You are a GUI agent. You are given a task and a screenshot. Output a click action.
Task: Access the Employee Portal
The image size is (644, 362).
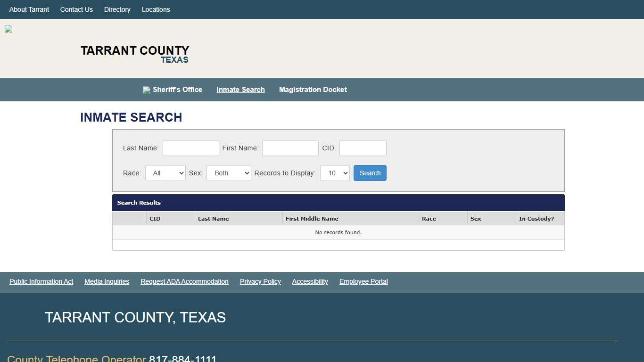click(363, 281)
